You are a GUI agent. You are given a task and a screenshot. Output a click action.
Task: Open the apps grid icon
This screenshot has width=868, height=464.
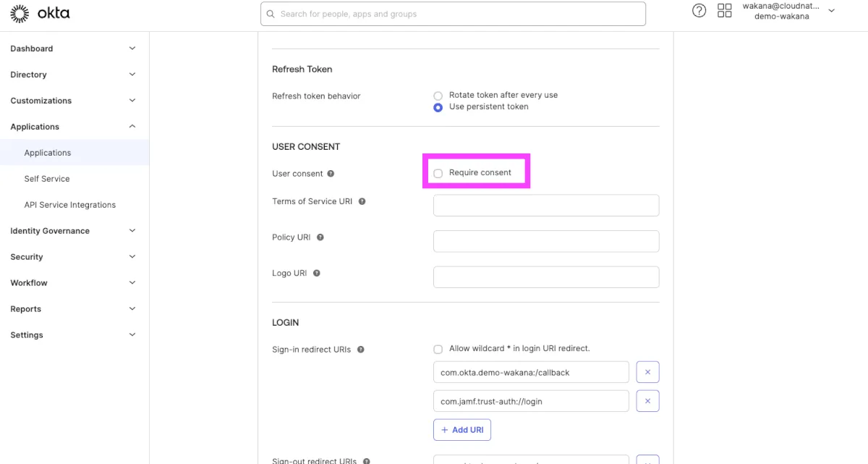pos(724,11)
